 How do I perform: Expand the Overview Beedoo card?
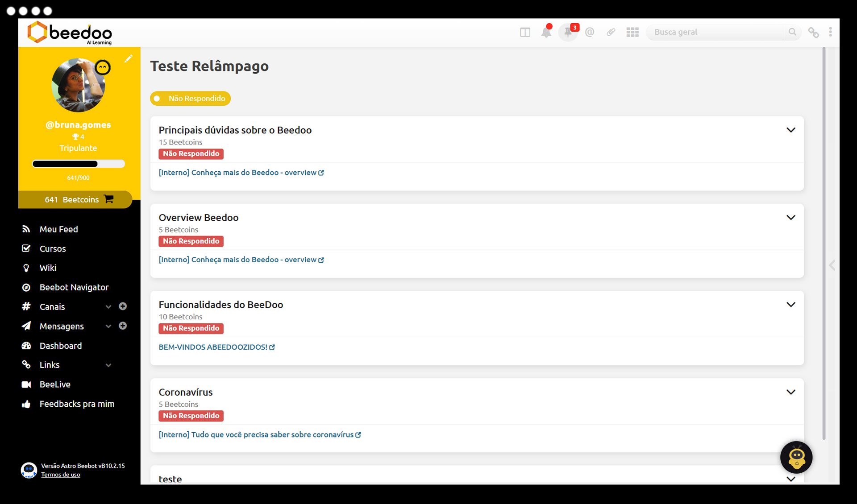pos(791,218)
